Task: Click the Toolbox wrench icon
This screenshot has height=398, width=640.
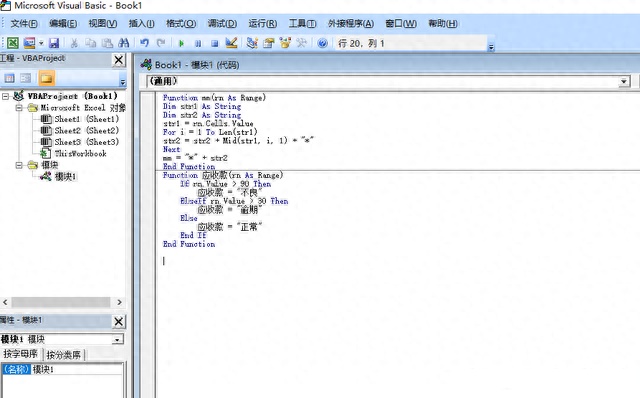Action: pos(302,43)
